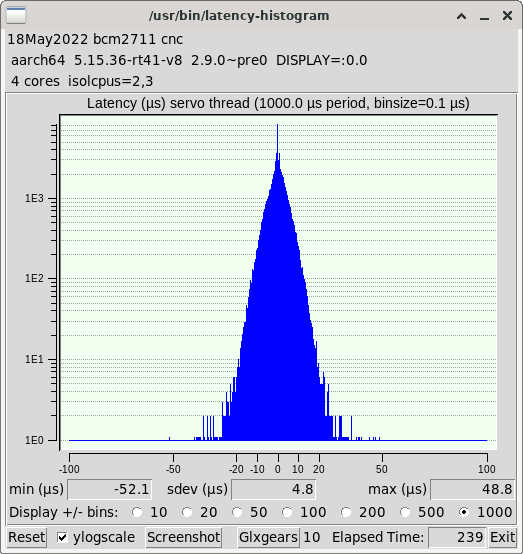
Task: Take a capture with Screenshot button
Action: [x=183, y=537]
